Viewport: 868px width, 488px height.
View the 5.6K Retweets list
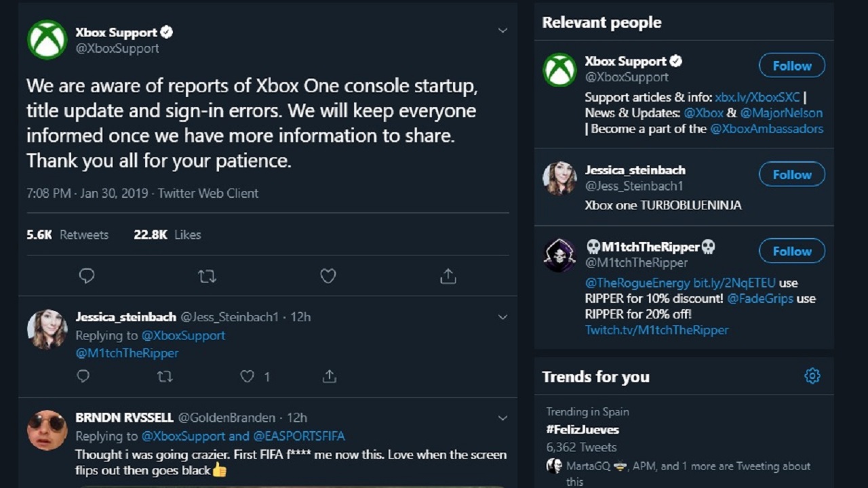(67, 235)
